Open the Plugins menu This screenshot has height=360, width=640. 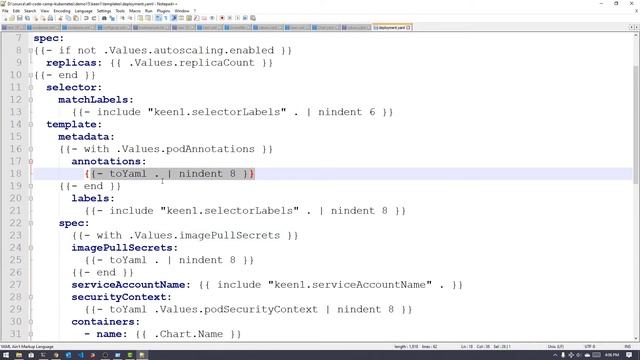(163, 11)
